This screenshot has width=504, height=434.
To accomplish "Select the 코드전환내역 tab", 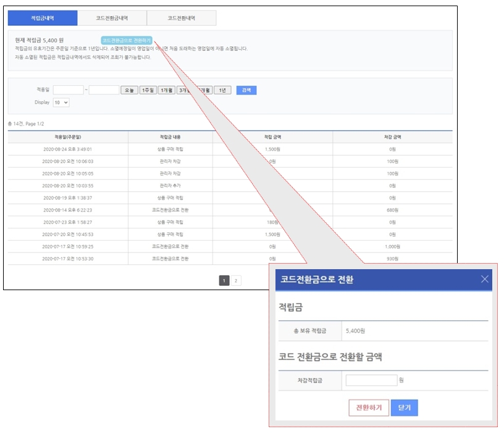I will tap(181, 19).
